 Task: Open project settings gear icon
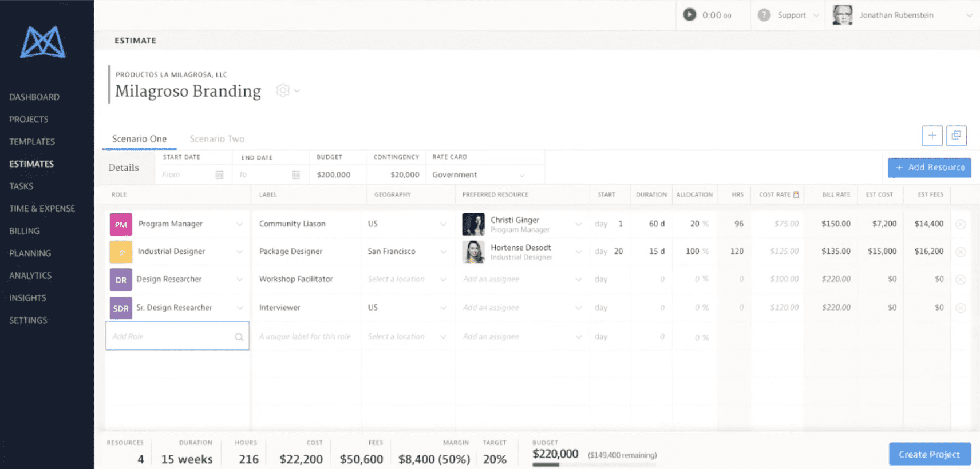click(x=283, y=90)
